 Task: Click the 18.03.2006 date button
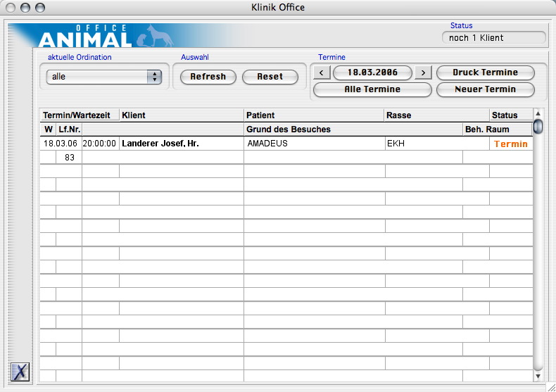click(x=372, y=72)
